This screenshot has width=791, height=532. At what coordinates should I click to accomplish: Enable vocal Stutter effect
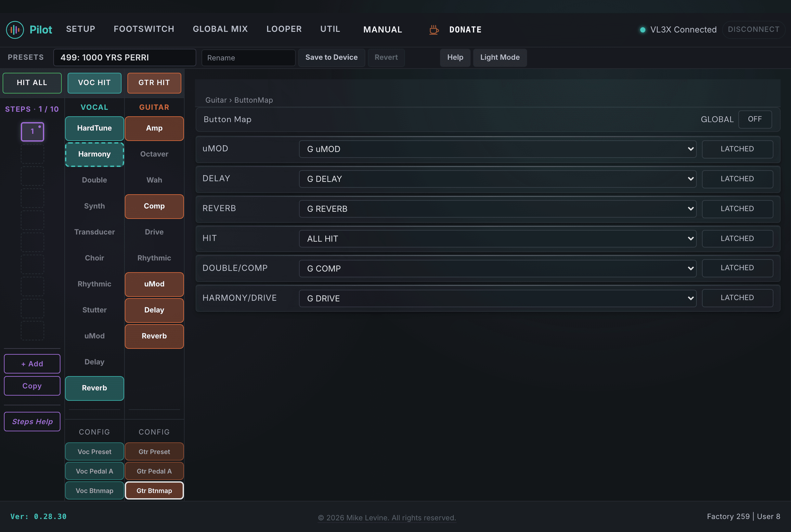pos(94,310)
